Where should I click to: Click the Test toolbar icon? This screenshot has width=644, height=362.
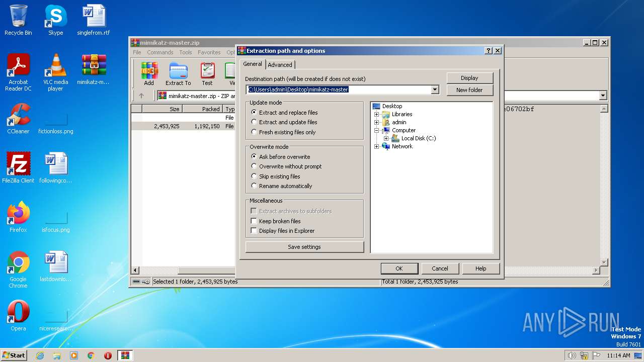(207, 74)
